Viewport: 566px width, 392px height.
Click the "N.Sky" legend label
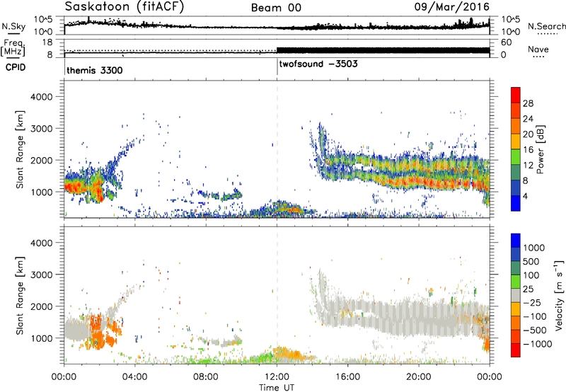(13, 26)
